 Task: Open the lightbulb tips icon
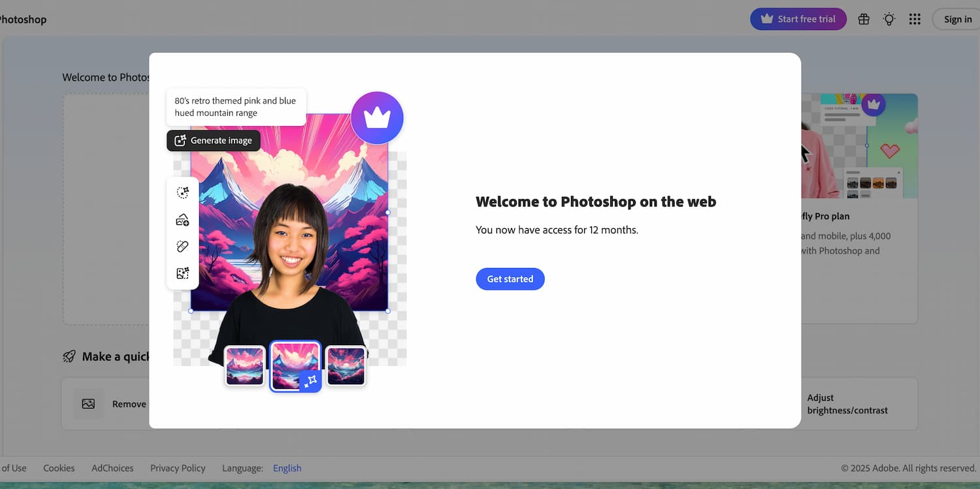[889, 20]
